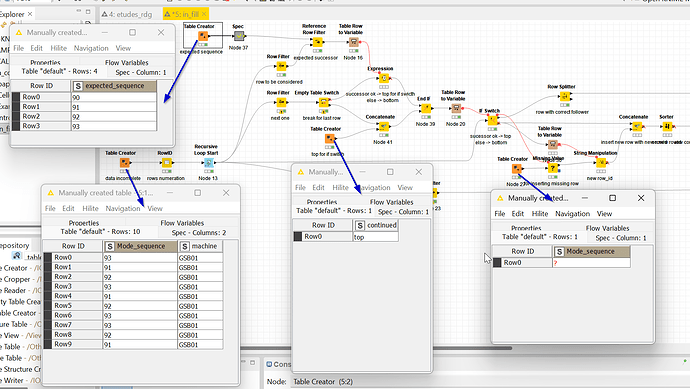The width and height of the screenshot is (690, 389).
Task: Switch to the '4: etudes_rdg' workflow tab
Action: pos(127,14)
